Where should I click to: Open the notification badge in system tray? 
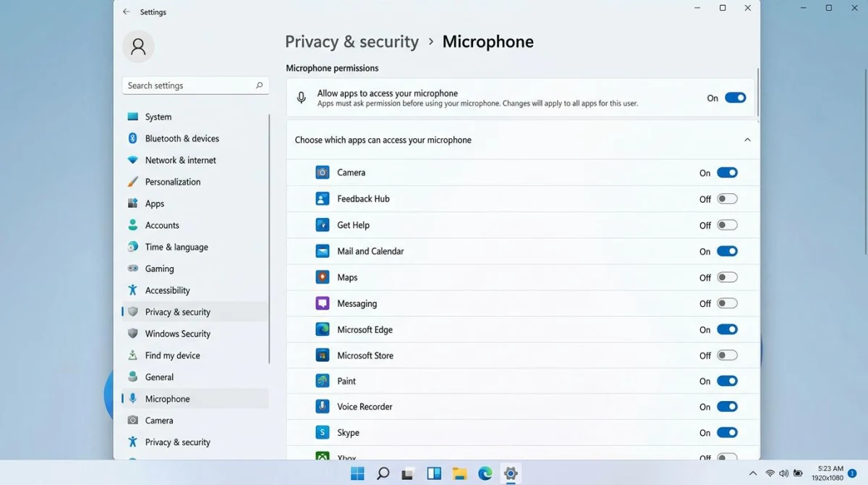pyautogui.click(x=852, y=473)
